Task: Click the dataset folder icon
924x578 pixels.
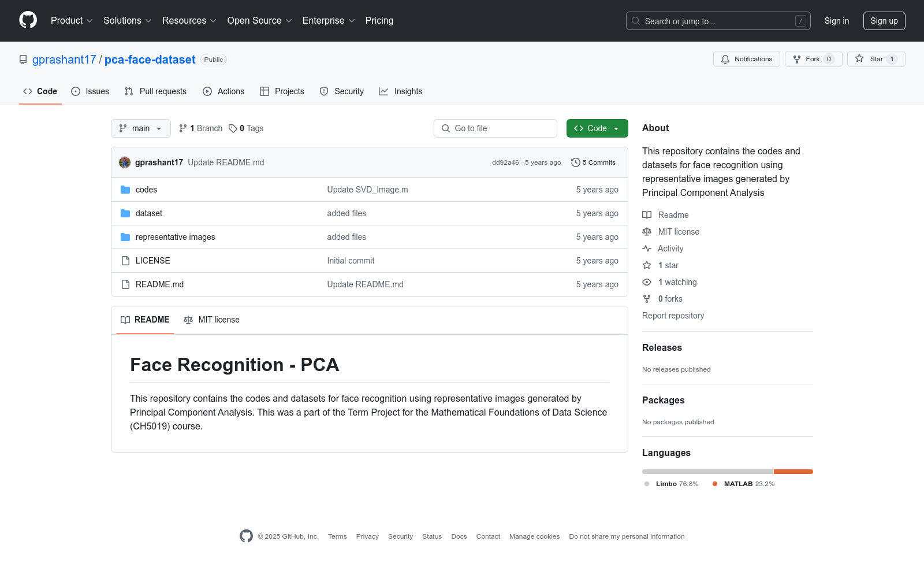Action: 125,213
